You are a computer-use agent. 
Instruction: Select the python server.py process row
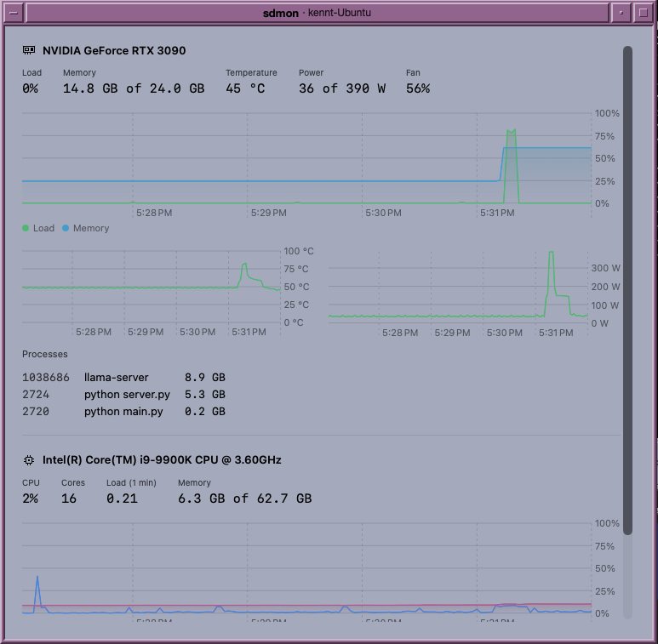click(123, 395)
